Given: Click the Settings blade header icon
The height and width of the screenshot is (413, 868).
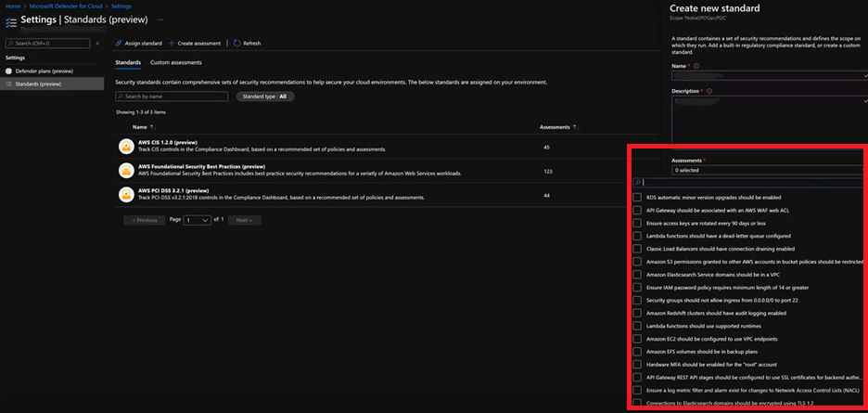Looking at the screenshot, I should tap(10, 22).
